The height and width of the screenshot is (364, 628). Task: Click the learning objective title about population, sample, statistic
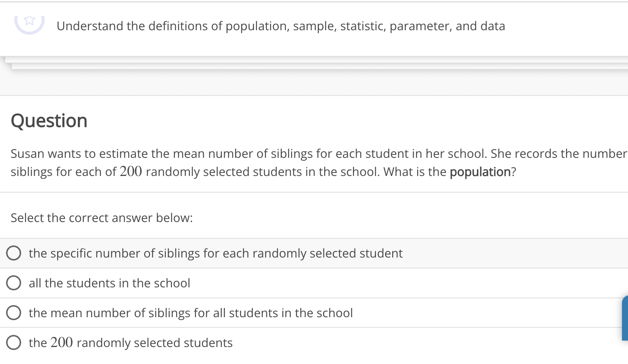coord(281,26)
